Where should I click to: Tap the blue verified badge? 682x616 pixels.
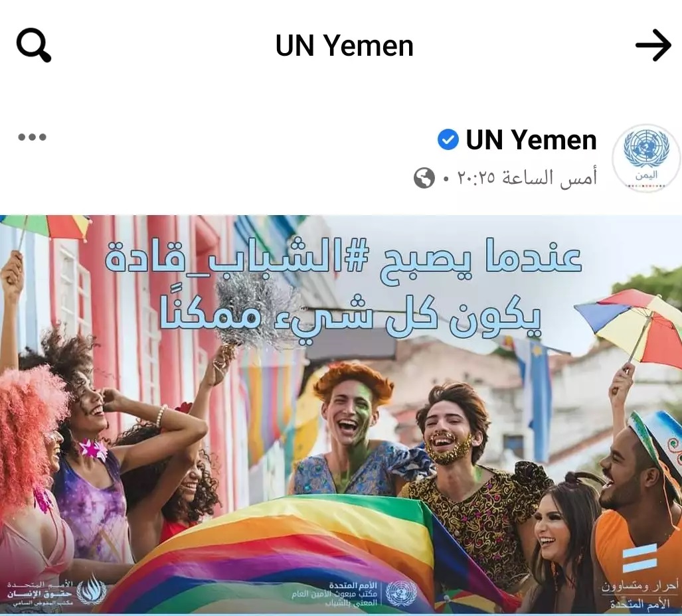tap(448, 140)
